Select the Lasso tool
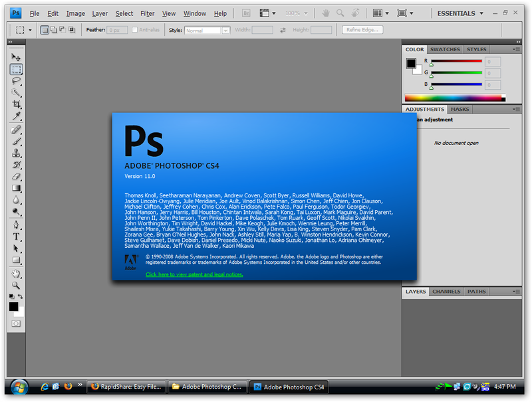This screenshot has height=402, width=532. 16,81
